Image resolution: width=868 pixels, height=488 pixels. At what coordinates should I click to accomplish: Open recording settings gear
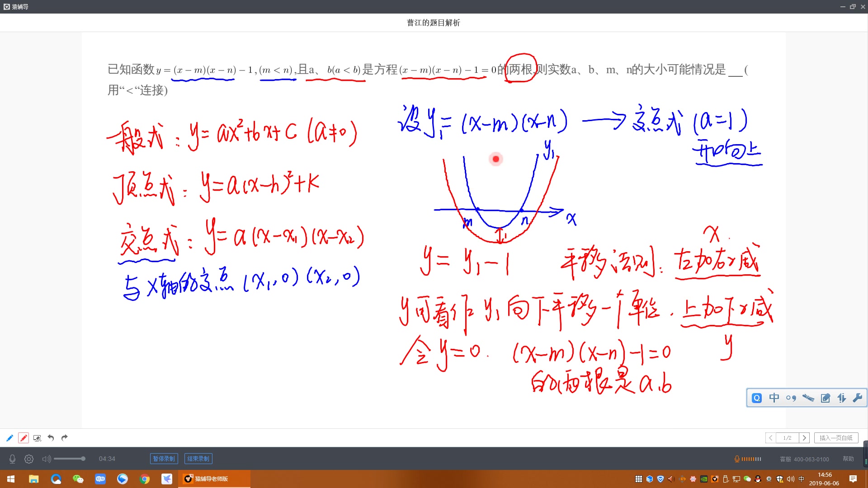click(28, 459)
